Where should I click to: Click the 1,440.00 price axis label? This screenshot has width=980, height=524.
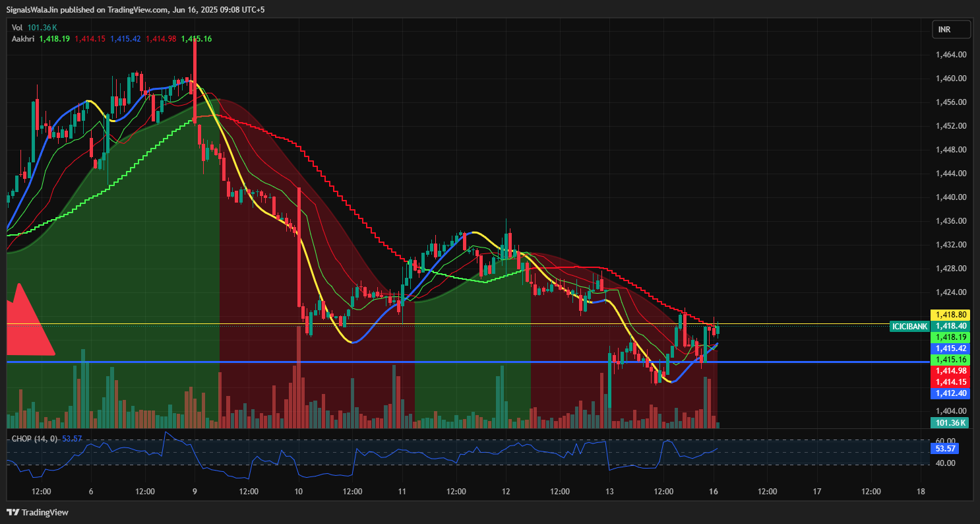click(951, 197)
